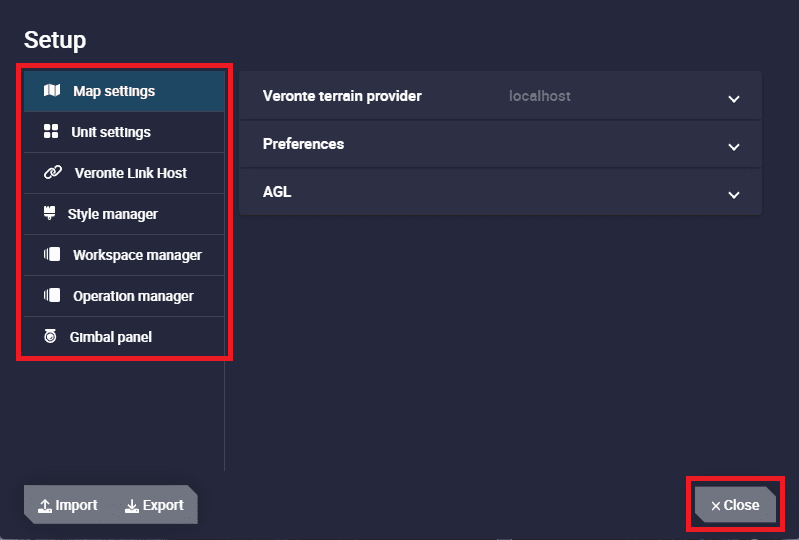Viewport: 799px width, 540px height.
Task: Click the upload arrow icon on Import
Action: tap(45, 505)
